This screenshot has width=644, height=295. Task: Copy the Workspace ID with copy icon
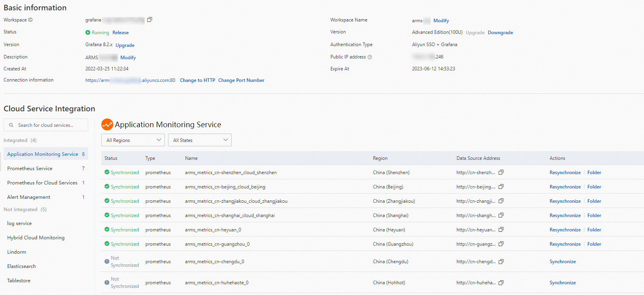(x=149, y=19)
